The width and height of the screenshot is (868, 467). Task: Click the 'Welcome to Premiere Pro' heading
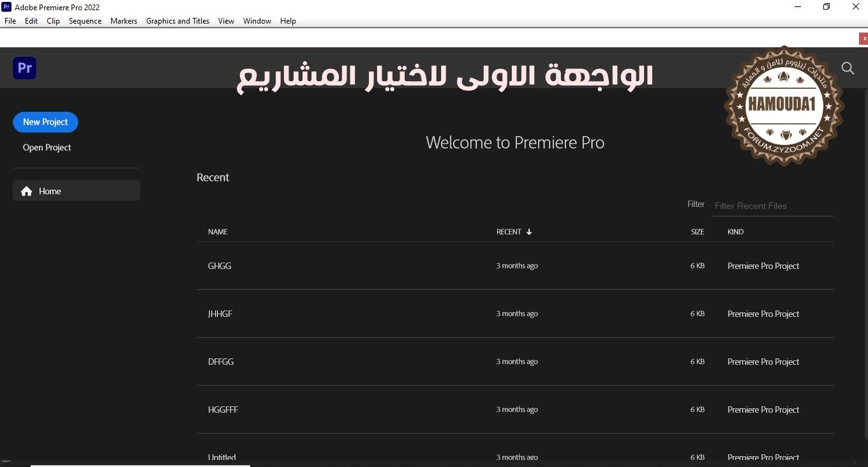515,142
